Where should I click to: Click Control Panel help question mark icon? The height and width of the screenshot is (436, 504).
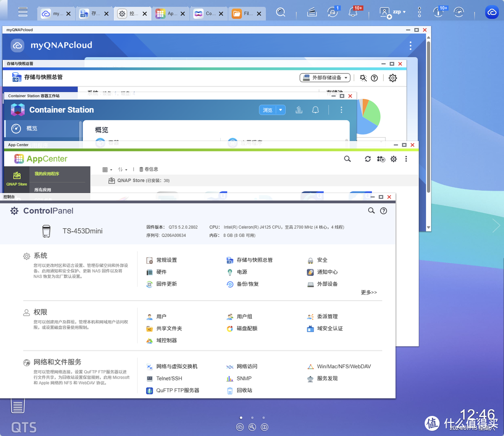(384, 211)
